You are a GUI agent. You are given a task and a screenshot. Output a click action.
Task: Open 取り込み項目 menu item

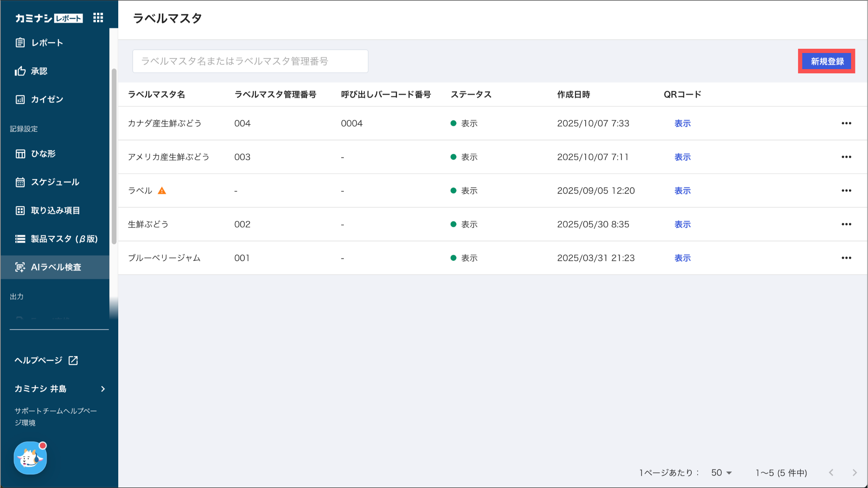[x=55, y=211]
